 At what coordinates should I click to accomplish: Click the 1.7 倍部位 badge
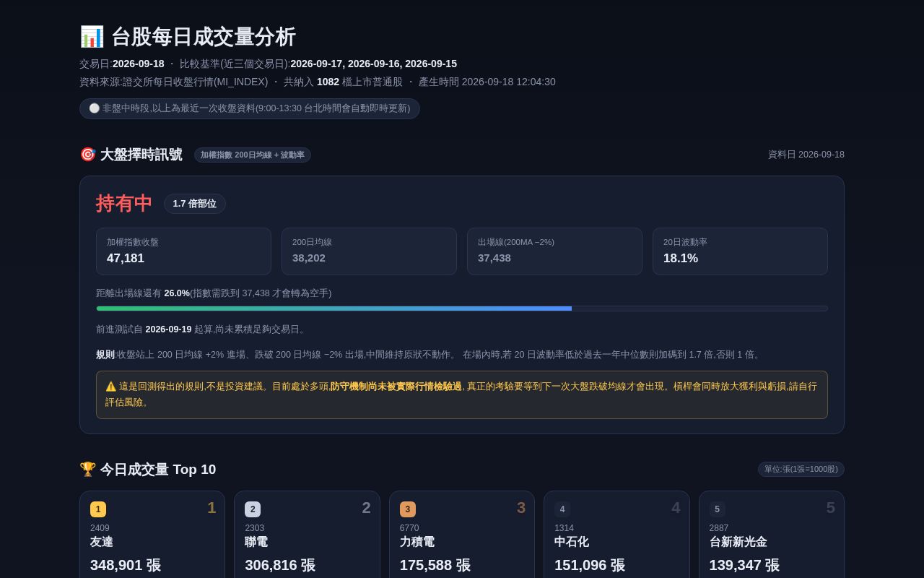[195, 204]
